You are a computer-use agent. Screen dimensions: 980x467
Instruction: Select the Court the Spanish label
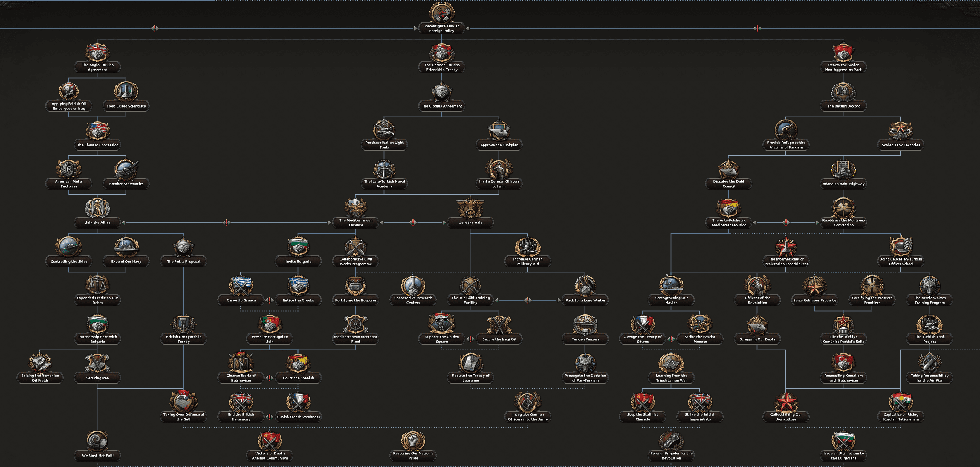(298, 378)
